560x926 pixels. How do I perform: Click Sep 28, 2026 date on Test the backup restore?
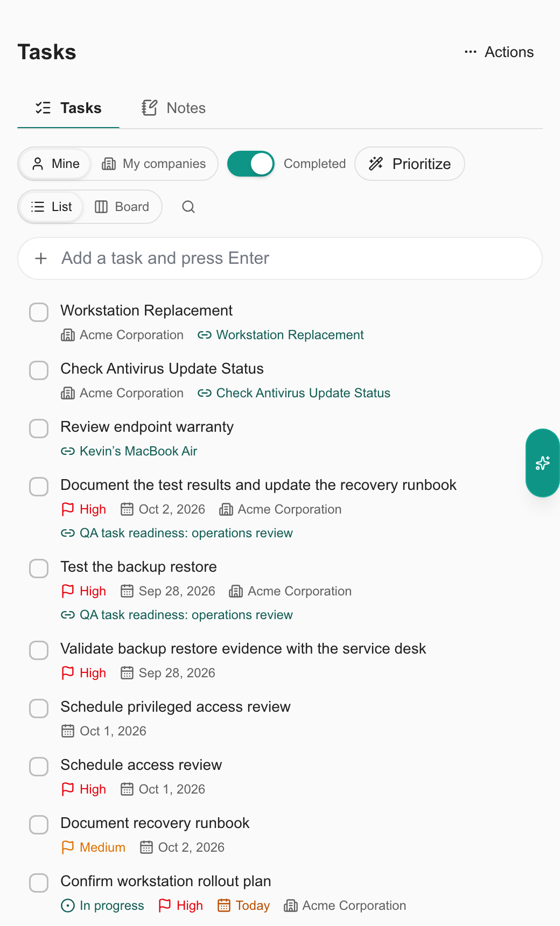[x=167, y=591]
